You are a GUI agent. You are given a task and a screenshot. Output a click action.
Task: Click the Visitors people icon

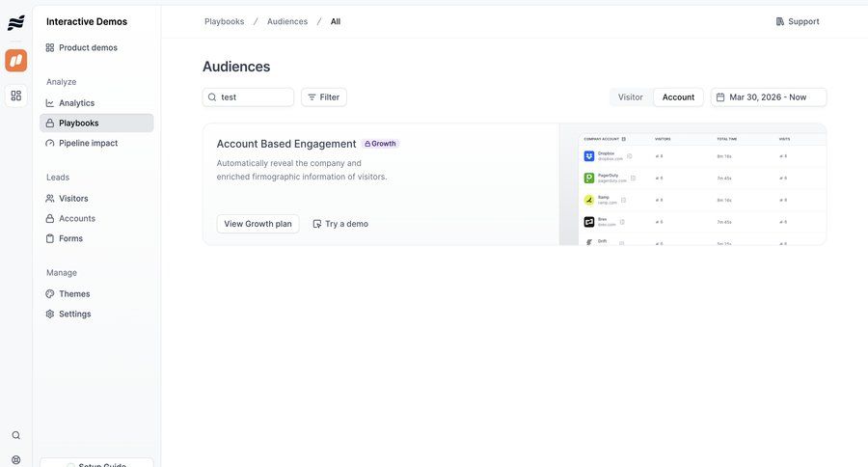point(50,199)
